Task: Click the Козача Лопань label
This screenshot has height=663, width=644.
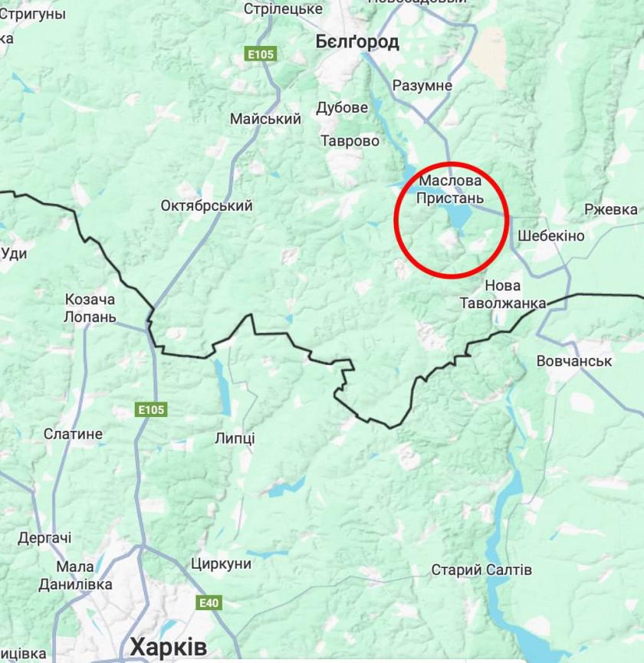Action: pyautogui.click(x=90, y=308)
